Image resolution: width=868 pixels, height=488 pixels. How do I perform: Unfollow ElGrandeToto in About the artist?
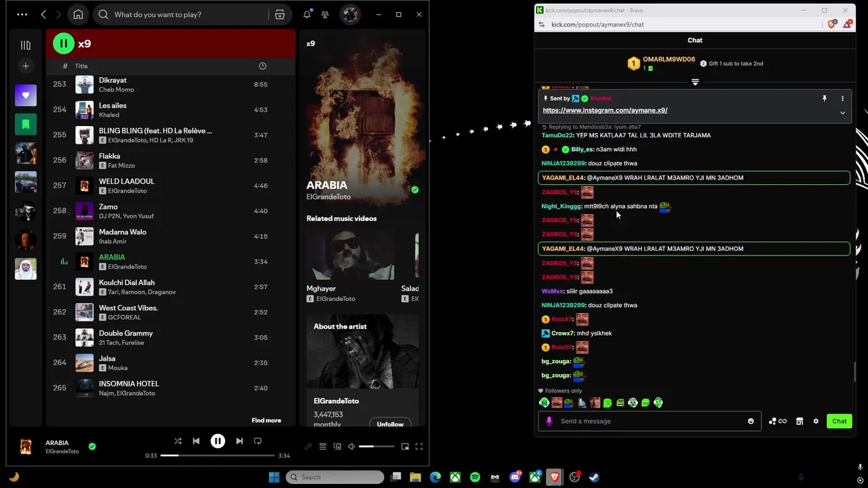(x=390, y=424)
